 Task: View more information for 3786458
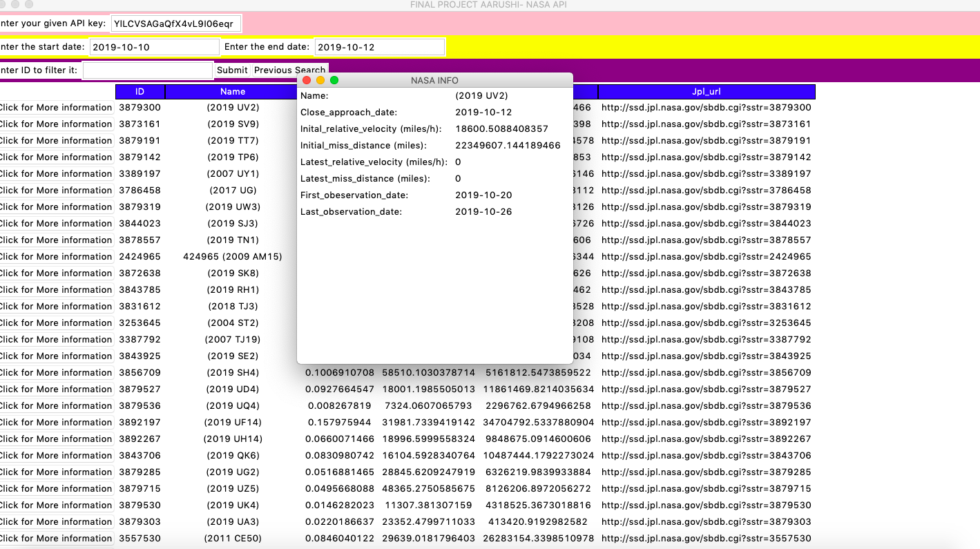[x=55, y=191]
